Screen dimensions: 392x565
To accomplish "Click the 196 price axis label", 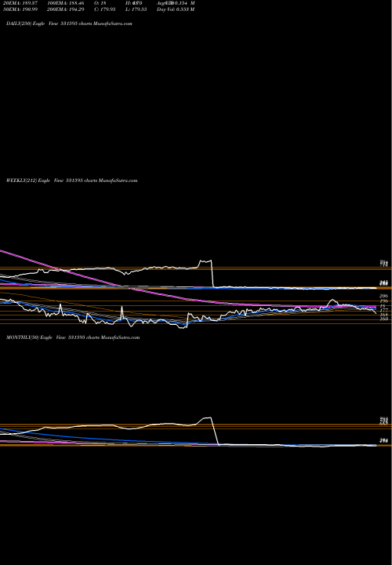I will click(383, 301).
